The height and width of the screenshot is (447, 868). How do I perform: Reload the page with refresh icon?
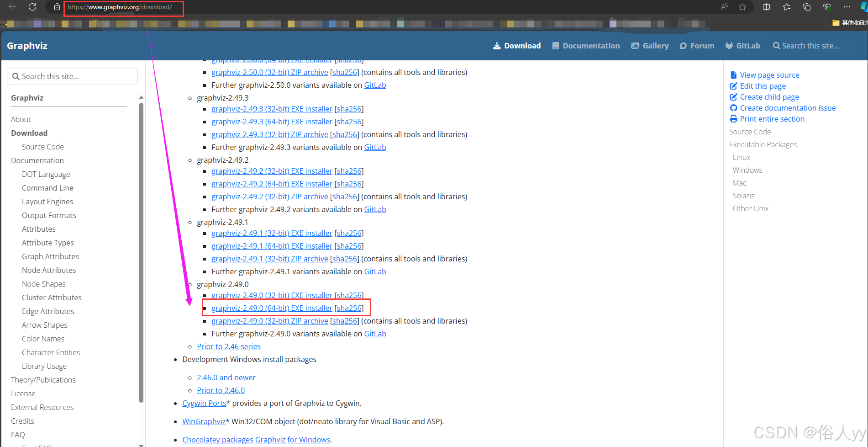[x=32, y=7]
